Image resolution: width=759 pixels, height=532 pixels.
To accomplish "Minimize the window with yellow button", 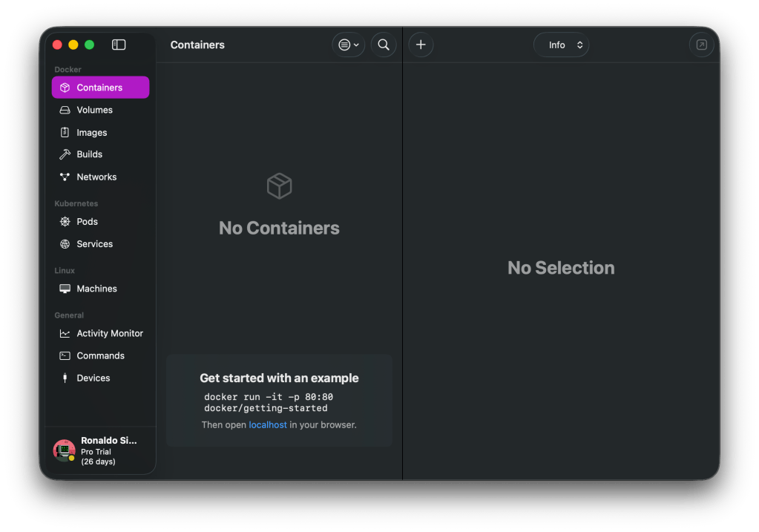I will coord(73,45).
